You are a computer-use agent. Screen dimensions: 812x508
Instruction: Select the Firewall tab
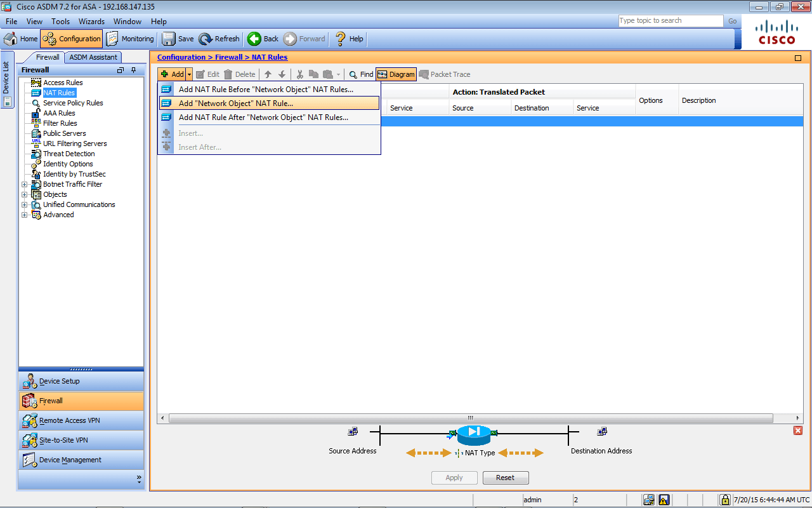(x=48, y=57)
